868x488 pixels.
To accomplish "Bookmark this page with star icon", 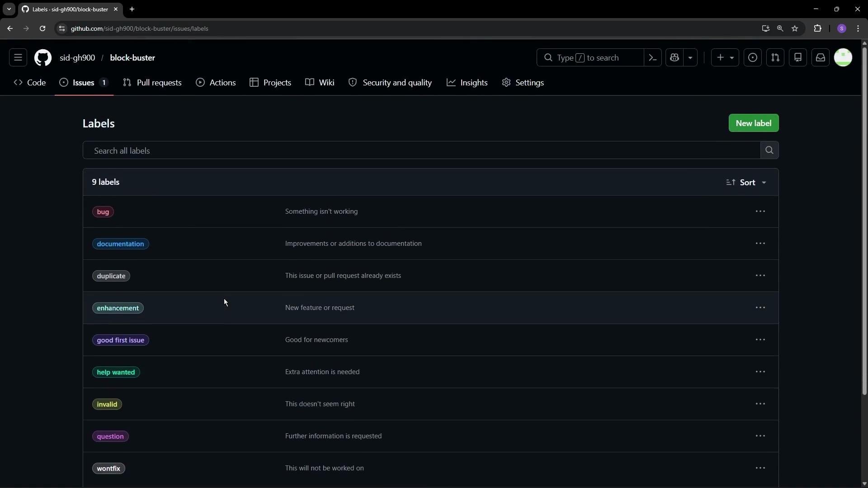I will point(795,28).
